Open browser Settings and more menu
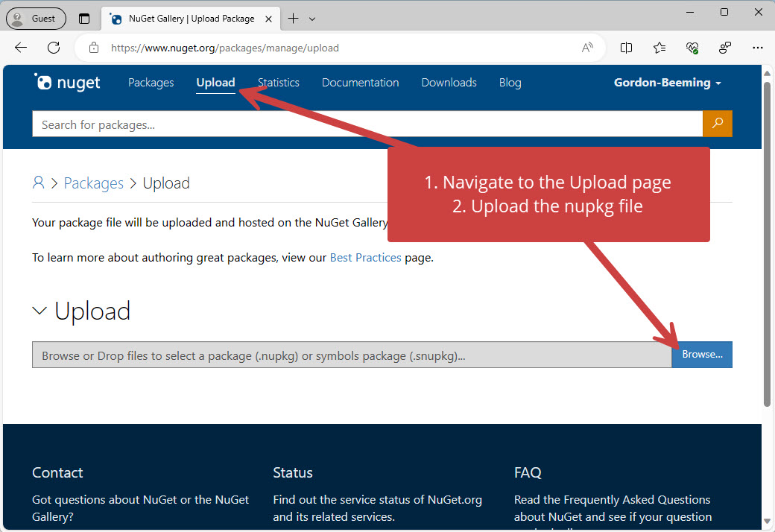Screen dimensions: 775x532 coord(758,48)
